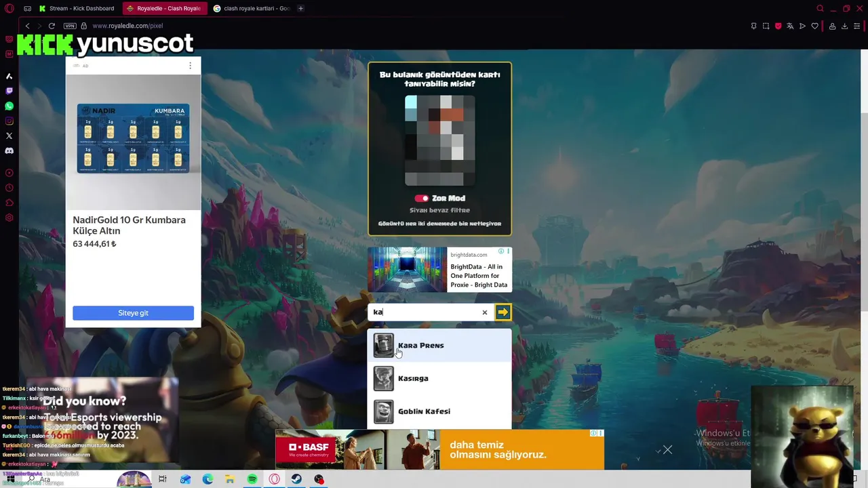Select Kasırga suggestion
This screenshot has height=488, width=868.
[439, 378]
